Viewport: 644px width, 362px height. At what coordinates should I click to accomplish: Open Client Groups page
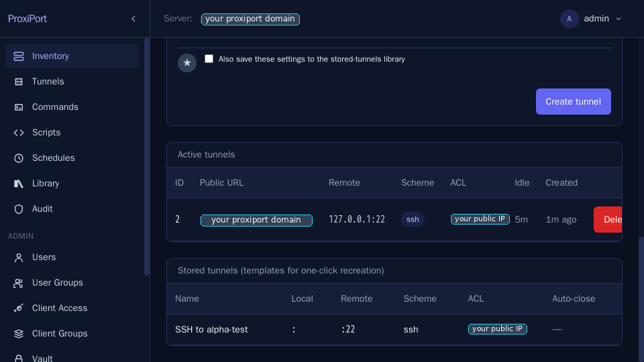click(x=72, y=334)
